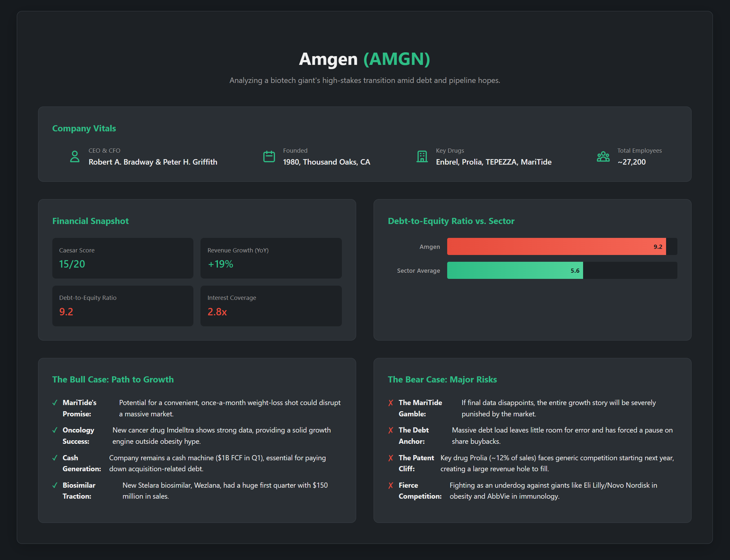Viewport: 730px width, 560px height.
Task: Click The Bear Case: Major Risks heading
Action: coord(442,379)
